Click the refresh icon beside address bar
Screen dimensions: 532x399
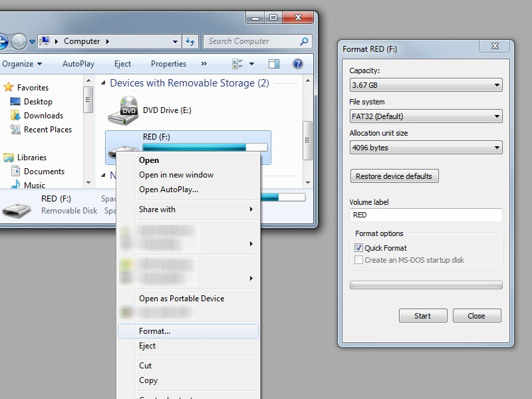(x=190, y=41)
